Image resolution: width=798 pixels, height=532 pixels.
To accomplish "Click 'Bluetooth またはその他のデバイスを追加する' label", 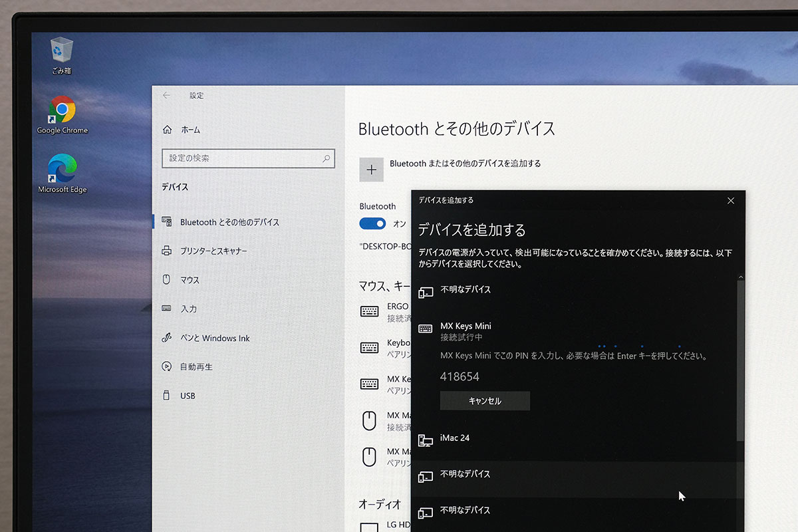I will (x=465, y=163).
